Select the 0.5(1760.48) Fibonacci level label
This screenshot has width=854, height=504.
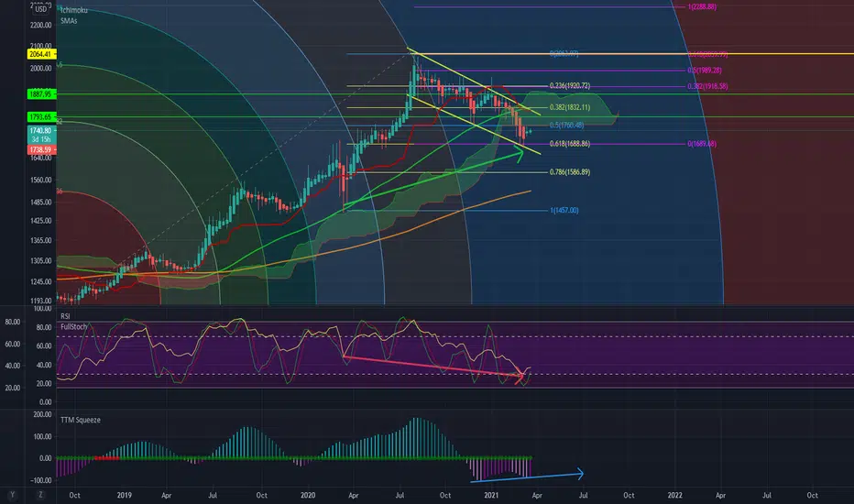click(x=566, y=125)
